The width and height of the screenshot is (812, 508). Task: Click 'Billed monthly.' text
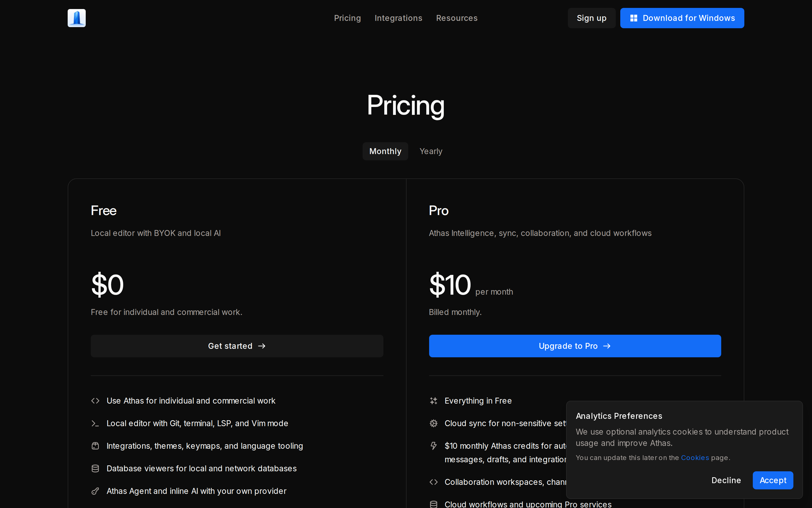point(455,312)
